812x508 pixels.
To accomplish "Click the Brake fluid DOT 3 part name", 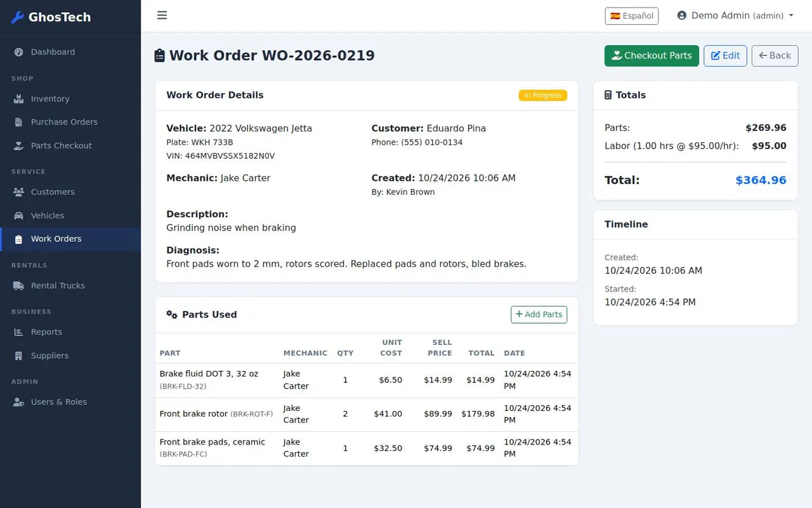I will point(209,373).
